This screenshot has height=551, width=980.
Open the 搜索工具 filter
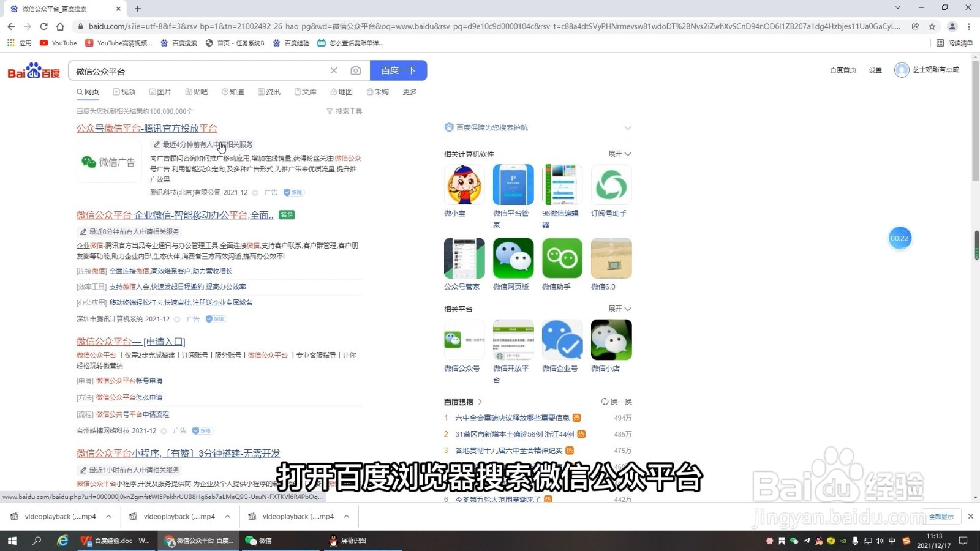[344, 111]
